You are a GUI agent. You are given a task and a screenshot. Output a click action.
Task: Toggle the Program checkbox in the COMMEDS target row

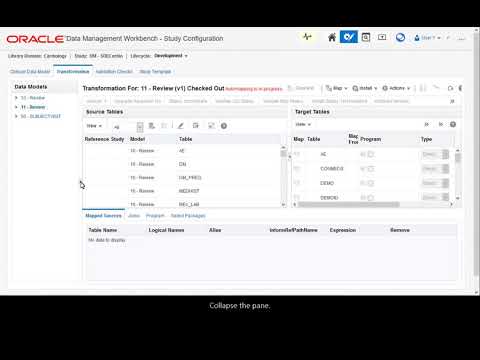coord(371,169)
